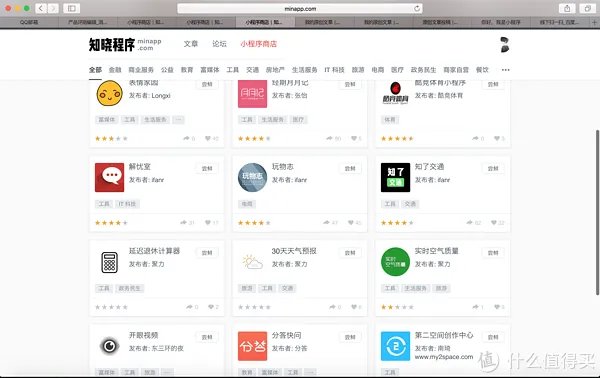Click 实时空气质量 app title
The width and height of the screenshot is (600, 378).
437,251
